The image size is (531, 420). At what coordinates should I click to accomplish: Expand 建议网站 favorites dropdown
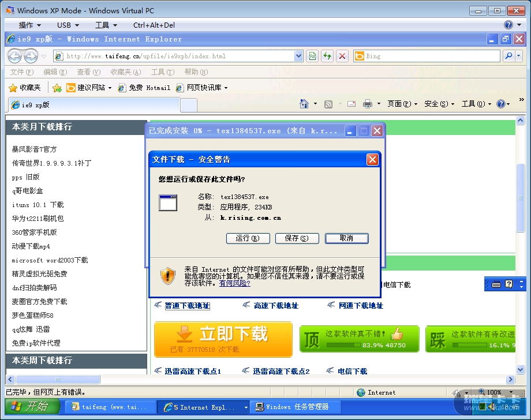point(110,88)
